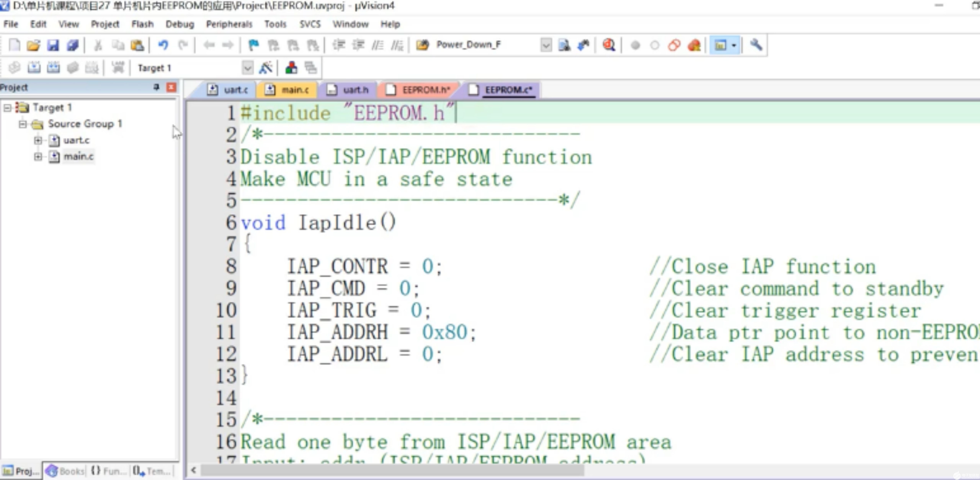This screenshot has width=980, height=480.
Task: Open the Project menu
Action: pos(105,24)
